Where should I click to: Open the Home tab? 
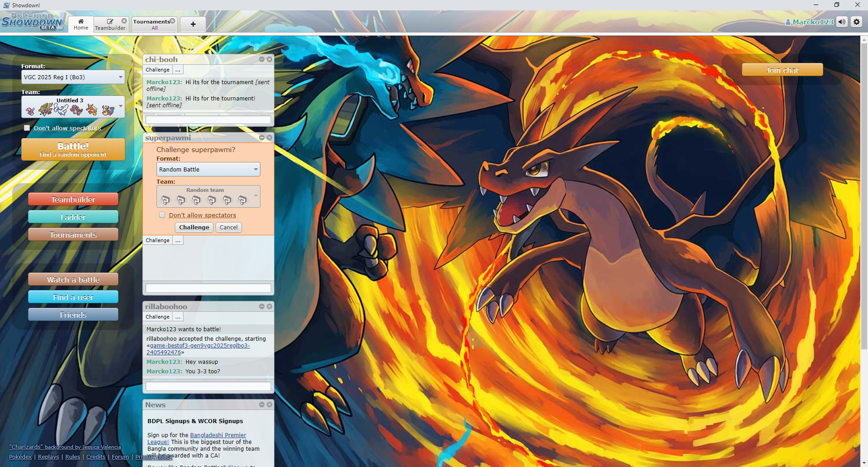pos(81,24)
